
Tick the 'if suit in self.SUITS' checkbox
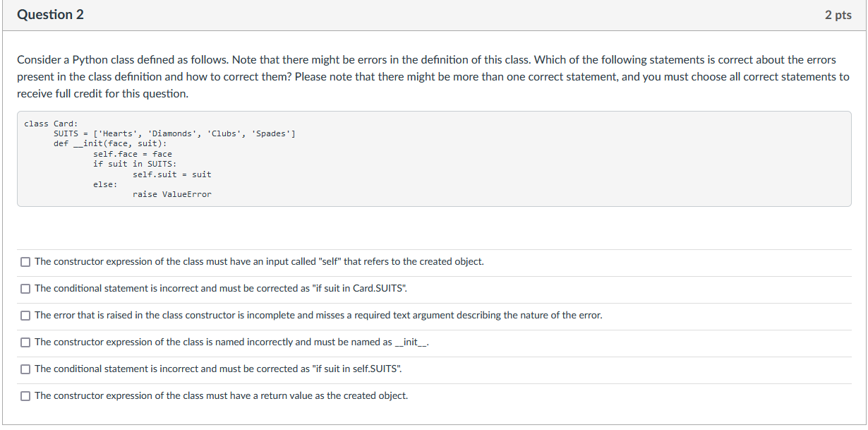point(25,369)
